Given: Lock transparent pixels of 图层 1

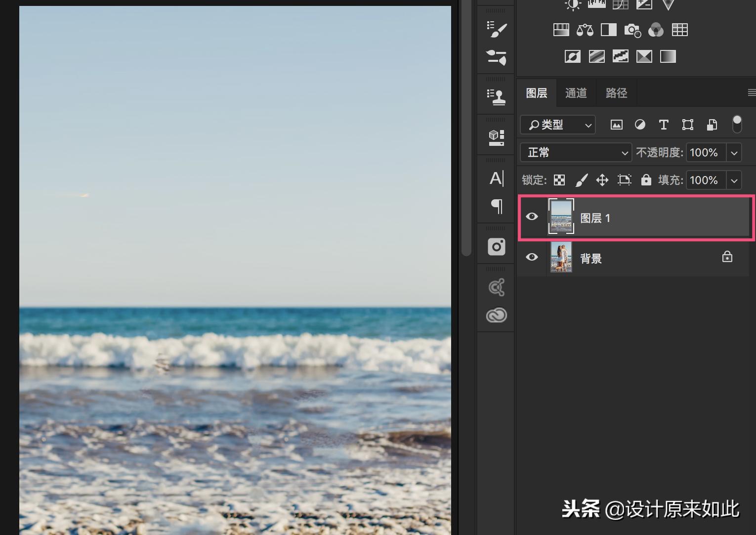Looking at the screenshot, I should (x=559, y=180).
